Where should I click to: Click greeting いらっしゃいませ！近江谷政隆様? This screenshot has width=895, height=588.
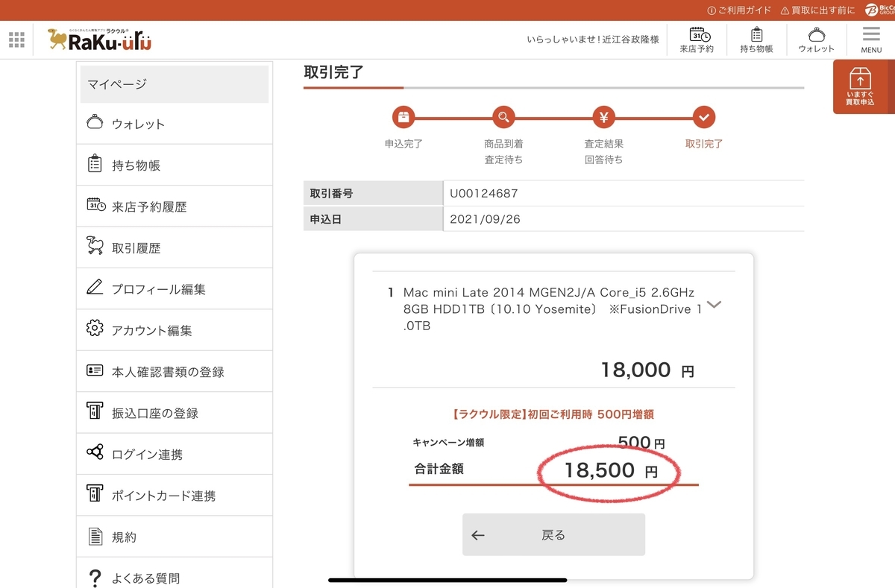[x=593, y=39]
